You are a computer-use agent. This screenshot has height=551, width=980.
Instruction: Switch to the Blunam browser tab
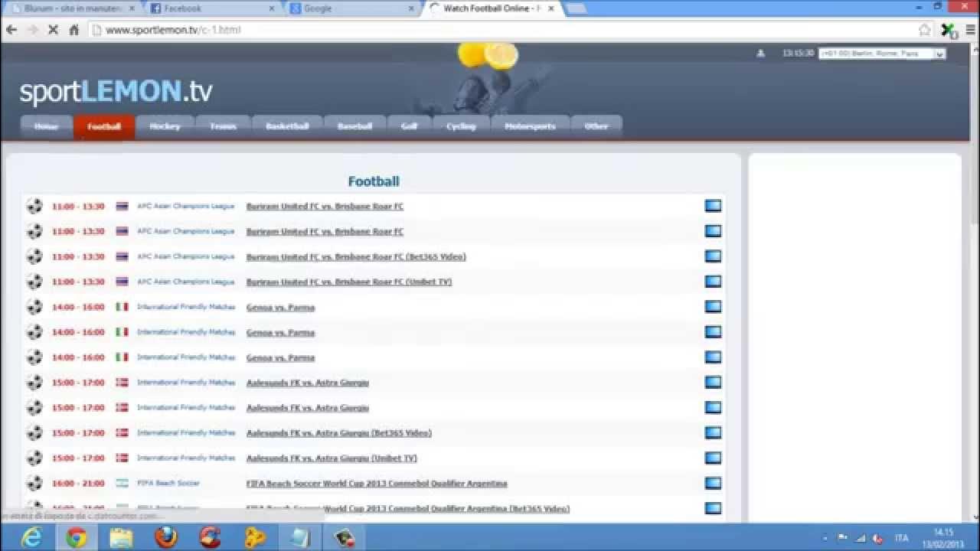pyautogui.click(x=73, y=8)
